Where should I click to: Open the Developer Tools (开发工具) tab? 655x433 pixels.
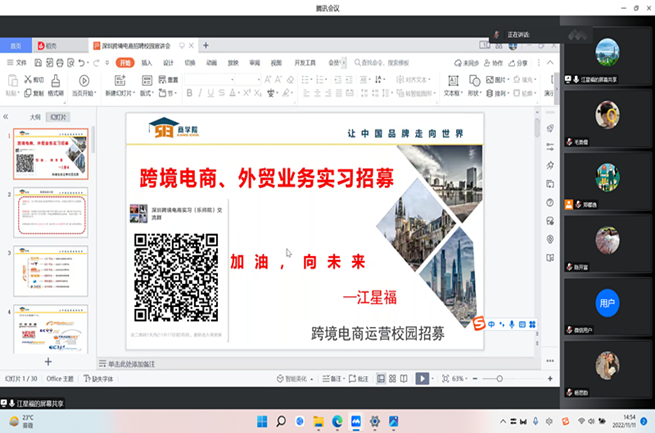(x=305, y=63)
